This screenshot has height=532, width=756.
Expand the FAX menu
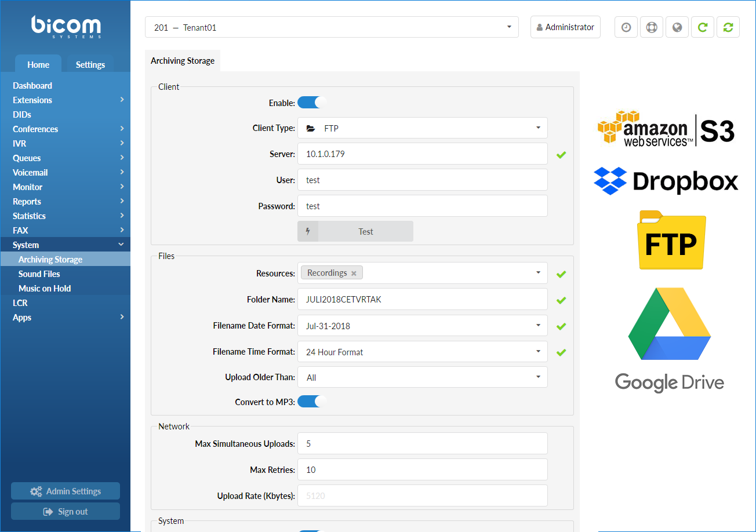(x=65, y=230)
